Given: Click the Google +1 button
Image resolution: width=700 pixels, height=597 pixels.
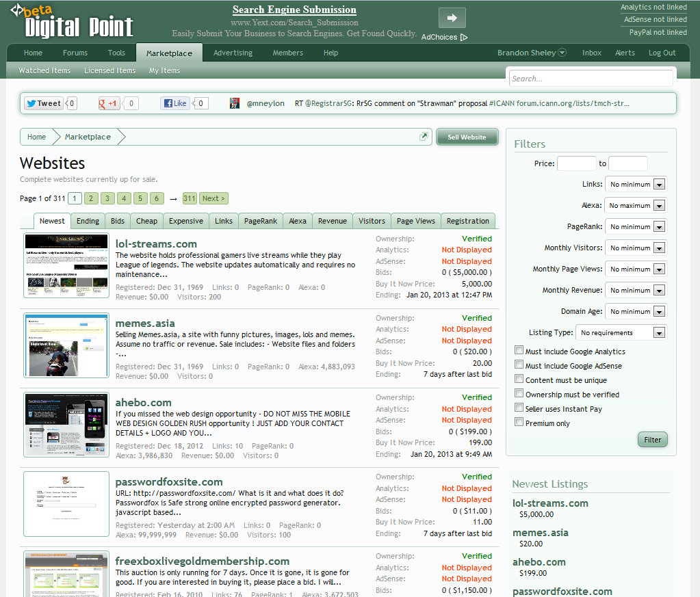Looking at the screenshot, I should (109, 103).
